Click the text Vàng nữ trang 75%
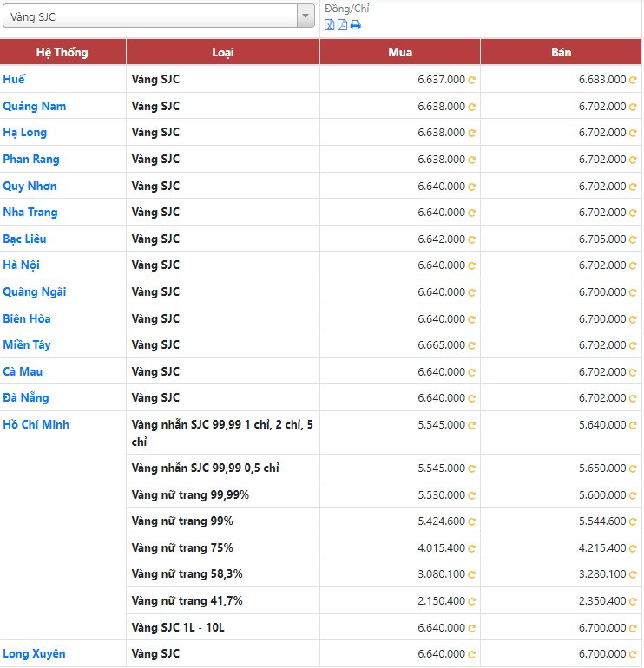Image resolution: width=644 pixels, height=668 pixels. tap(182, 548)
